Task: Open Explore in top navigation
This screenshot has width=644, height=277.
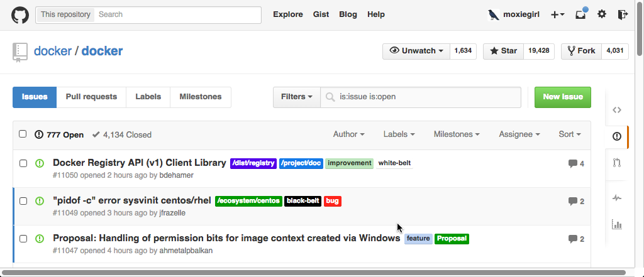Action: tap(288, 14)
